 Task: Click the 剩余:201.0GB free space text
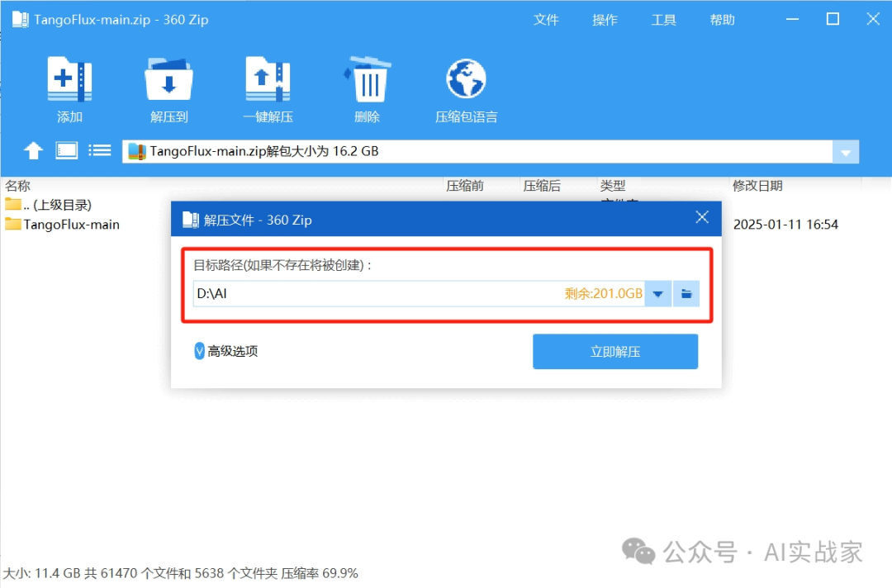click(604, 293)
